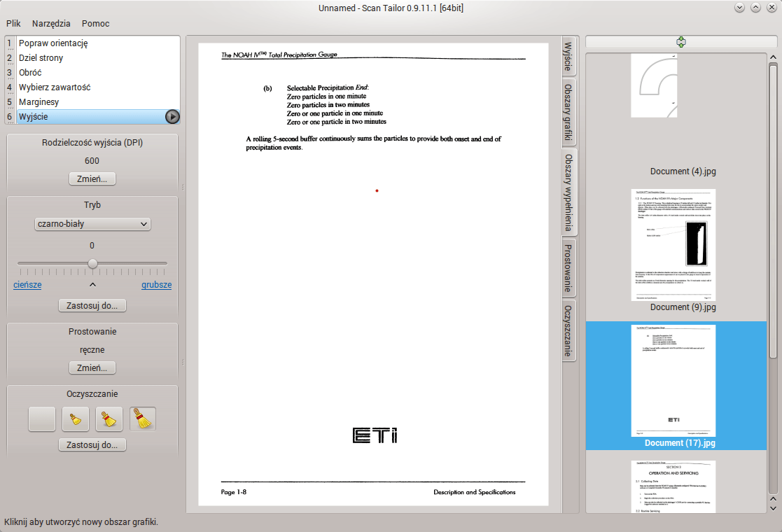The width and height of the screenshot is (782, 532).
Task: Click the cieńsze link
Action: click(x=27, y=285)
